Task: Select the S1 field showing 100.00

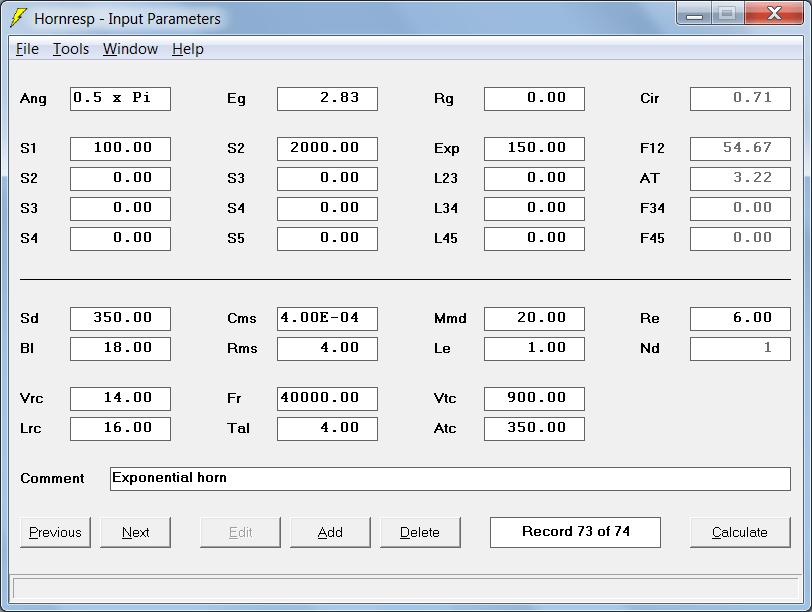Action: [x=120, y=149]
